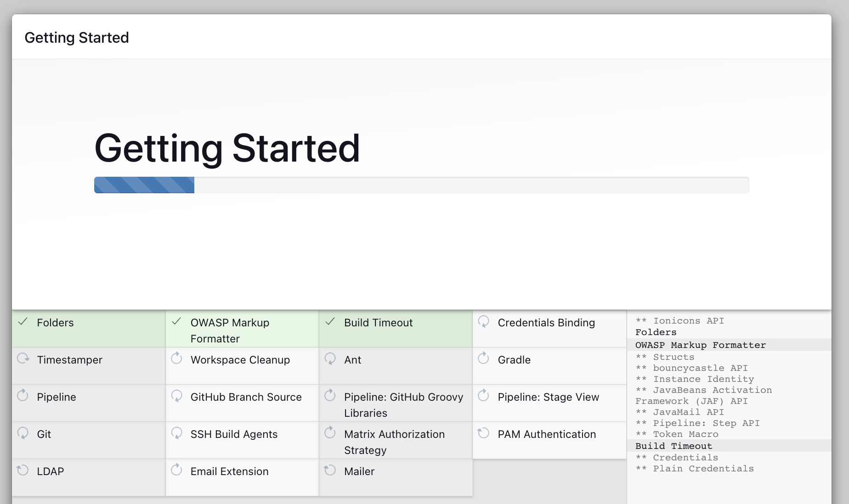Click the checkmark icon beside Folders
The image size is (849, 504).
click(23, 322)
